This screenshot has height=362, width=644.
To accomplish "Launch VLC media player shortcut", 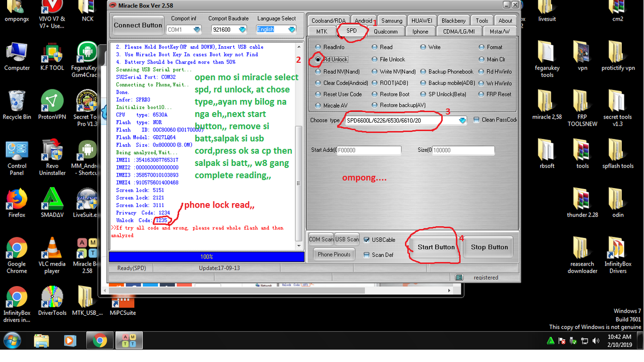I will coord(52,255).
